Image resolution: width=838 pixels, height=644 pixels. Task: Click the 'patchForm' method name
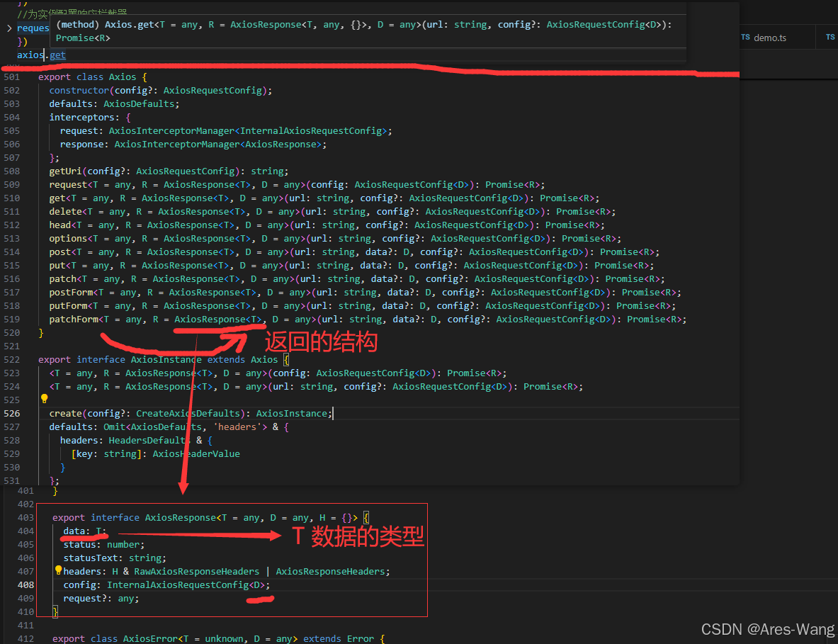pos(74,319)
